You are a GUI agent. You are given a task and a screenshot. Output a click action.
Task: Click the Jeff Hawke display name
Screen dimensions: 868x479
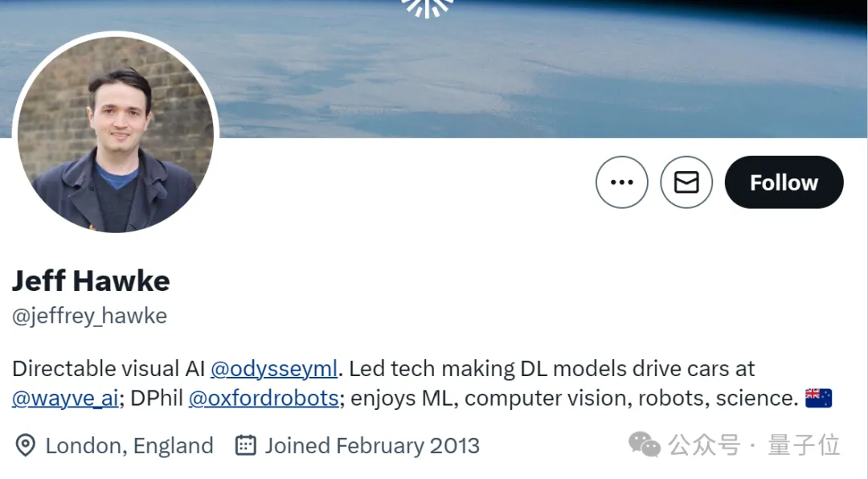(x=91, y=280)
